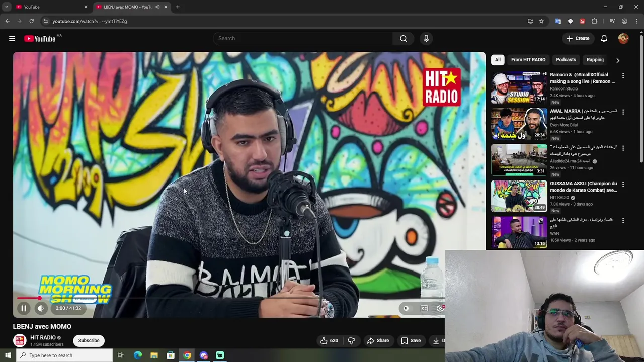The width and height of the screenshot is (644, 362).
Task: Like the video with thumbs up
Action: 329,340
